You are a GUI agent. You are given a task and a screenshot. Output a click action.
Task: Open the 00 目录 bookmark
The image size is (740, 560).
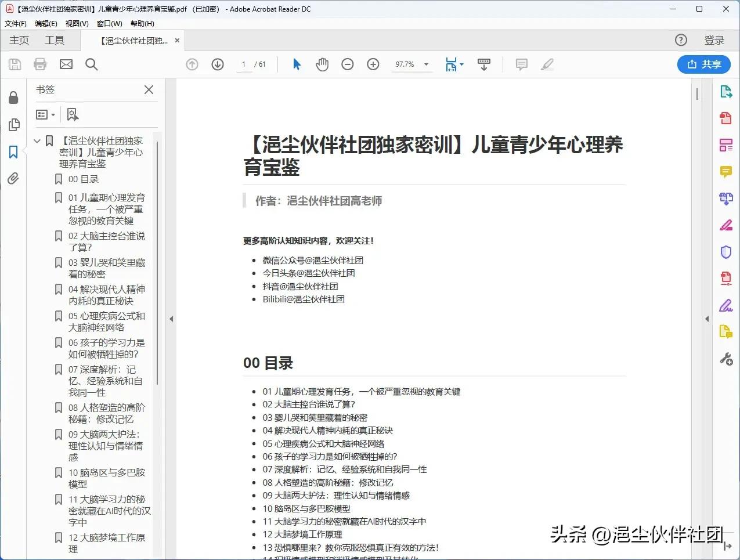tap(84, 179)
